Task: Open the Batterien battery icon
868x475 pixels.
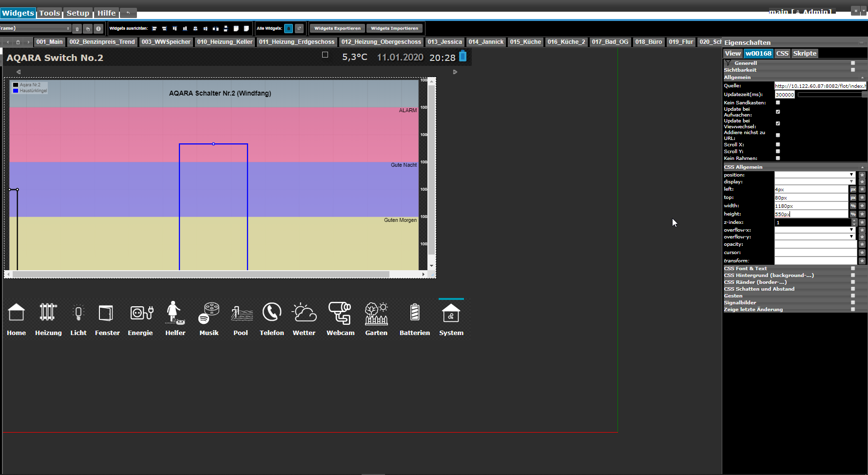Action: pos(415,313)
